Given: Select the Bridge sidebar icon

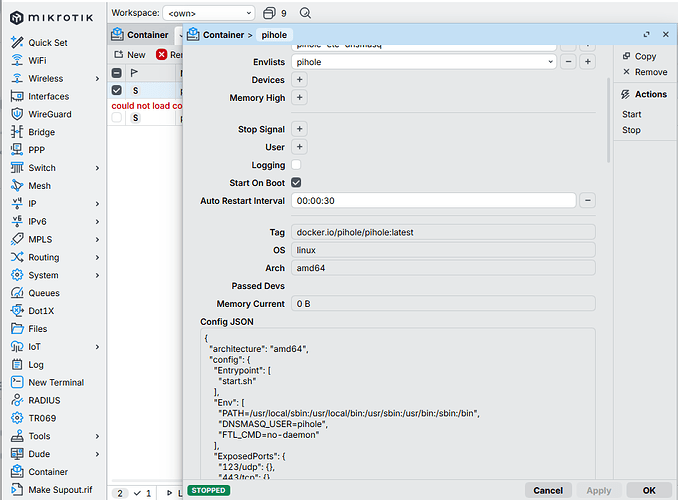Looking at the screenshot, I should click(x=17, y=131).
